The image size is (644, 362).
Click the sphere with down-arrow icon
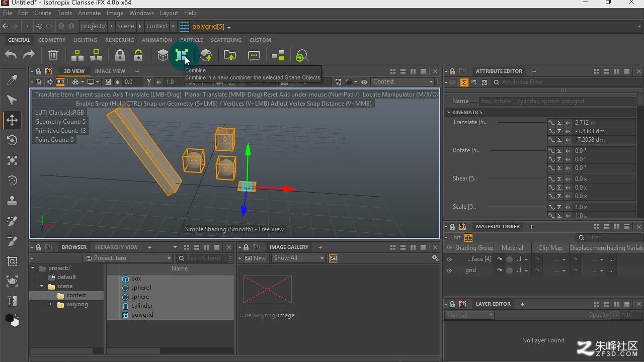[206, 55]
